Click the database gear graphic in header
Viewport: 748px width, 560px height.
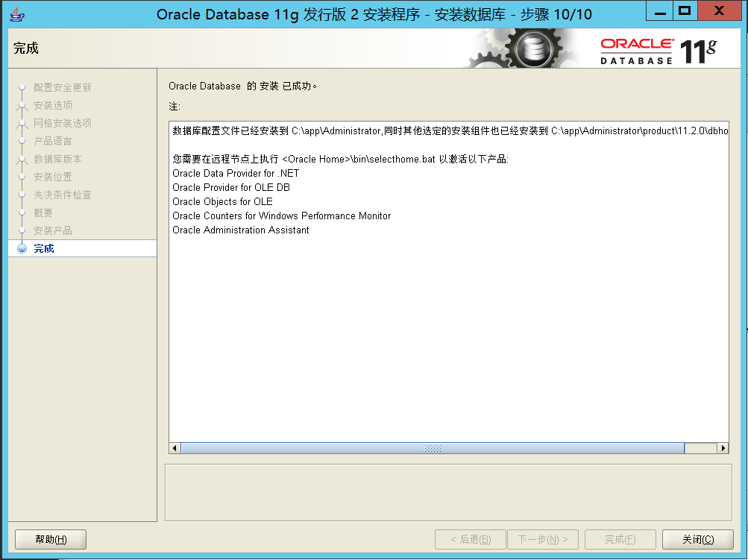(x=533, y=48)
